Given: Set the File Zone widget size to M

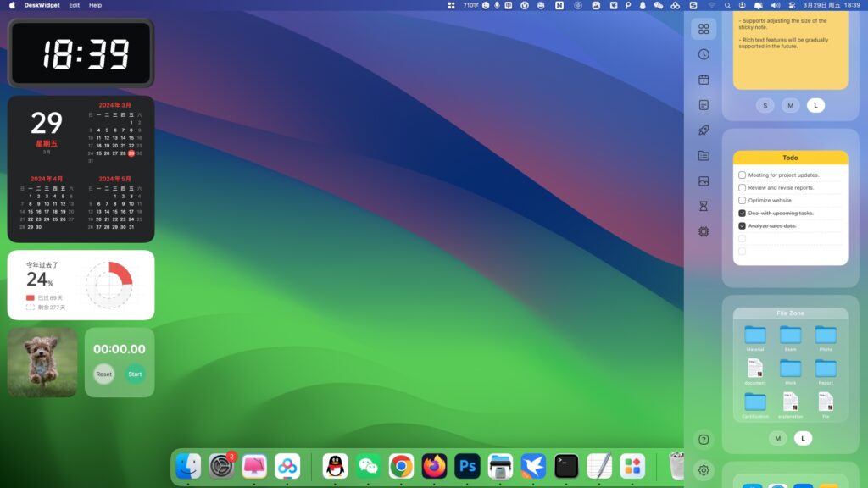Looking at the screenshot, I should pos(776,438).
